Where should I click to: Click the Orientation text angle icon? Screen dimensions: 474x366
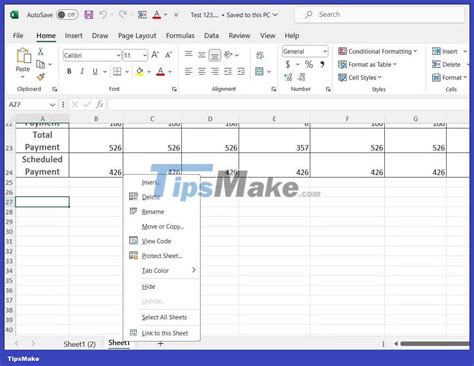click(228, 55)
